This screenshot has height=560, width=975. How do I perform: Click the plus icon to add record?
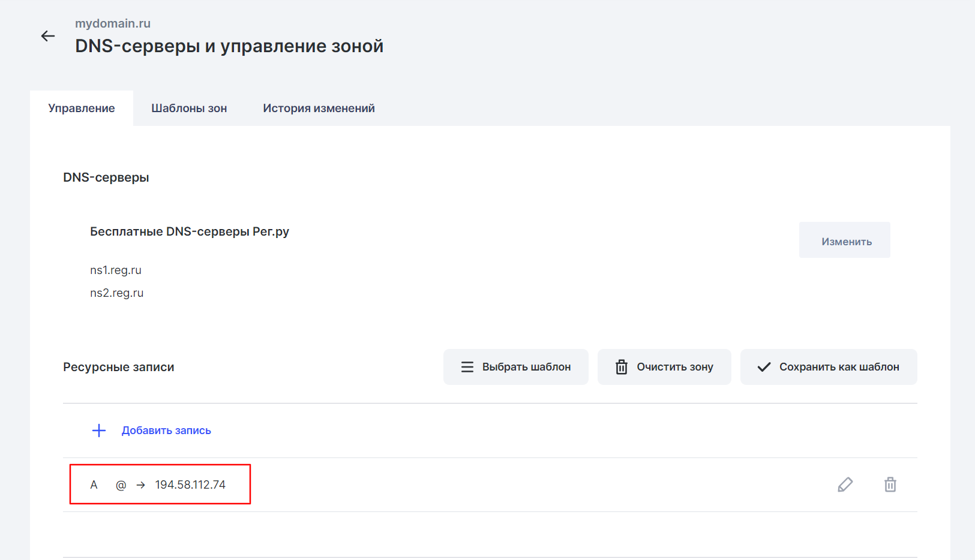click(99, 430)
